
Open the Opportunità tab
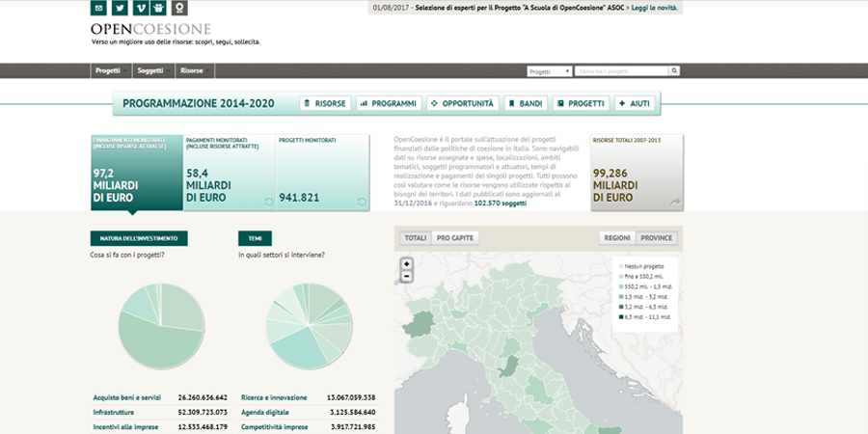pyautogui.click(x=461, y=103)
